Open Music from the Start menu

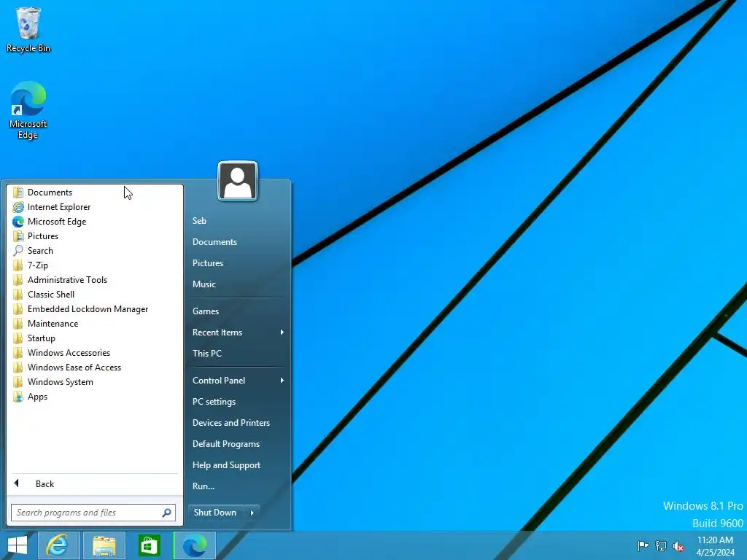click(204, 284)
